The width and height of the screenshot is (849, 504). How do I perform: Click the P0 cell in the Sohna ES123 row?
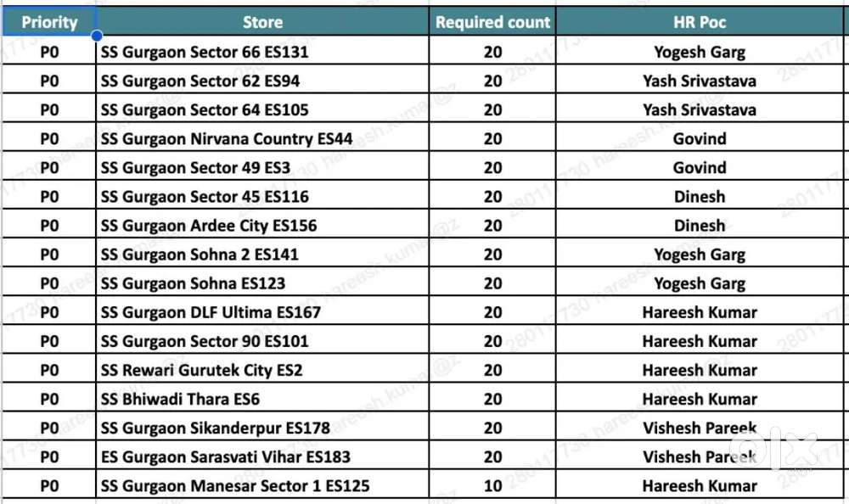point(49,283)
